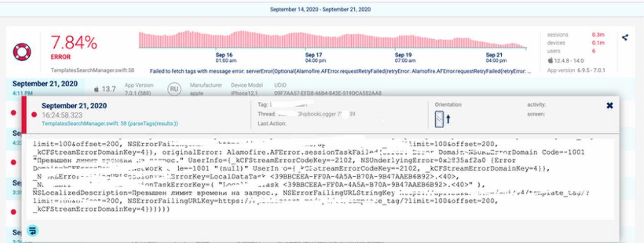Click App Version 7.0.1 (588)

[x=138, y=89]
